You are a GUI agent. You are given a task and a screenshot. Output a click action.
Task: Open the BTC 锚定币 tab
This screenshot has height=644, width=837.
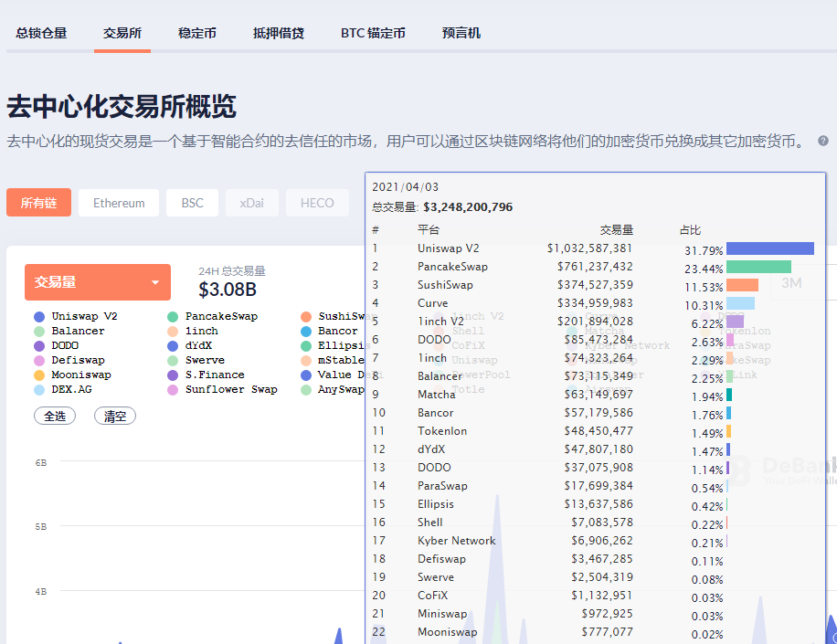pos(373,33)
